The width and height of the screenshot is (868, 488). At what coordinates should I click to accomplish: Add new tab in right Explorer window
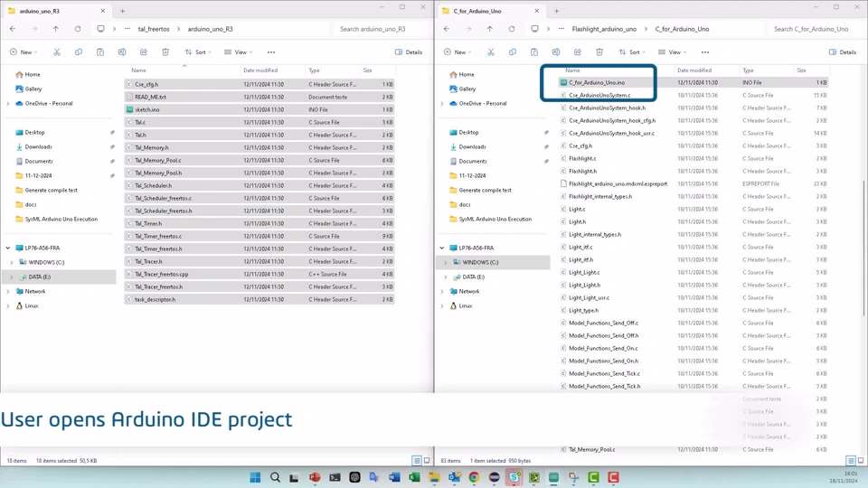point(556,11)
